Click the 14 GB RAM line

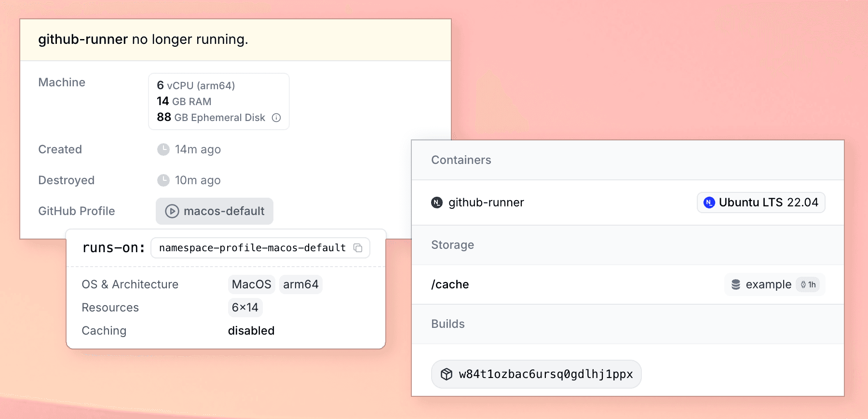pyautogui.click(x=184, y=101)
